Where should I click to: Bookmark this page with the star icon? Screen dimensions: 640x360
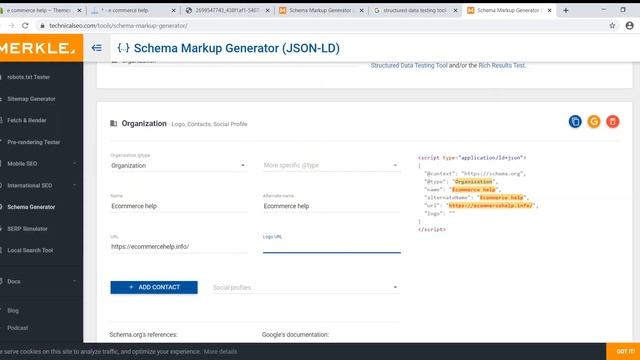pyautogui.click(x=612, y=25)
